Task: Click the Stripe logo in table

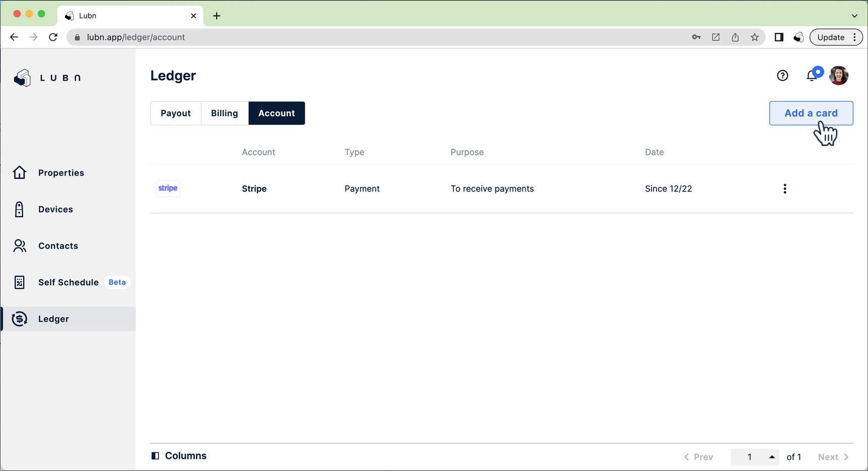Action: click(x=168, y=188)
